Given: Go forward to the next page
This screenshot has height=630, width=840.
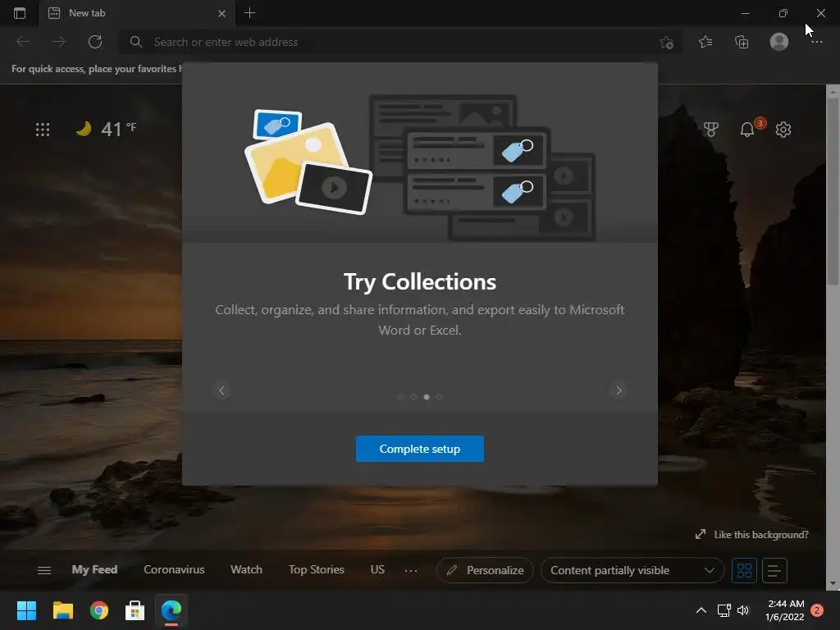Looking at the screenshot, I should 59,42.
